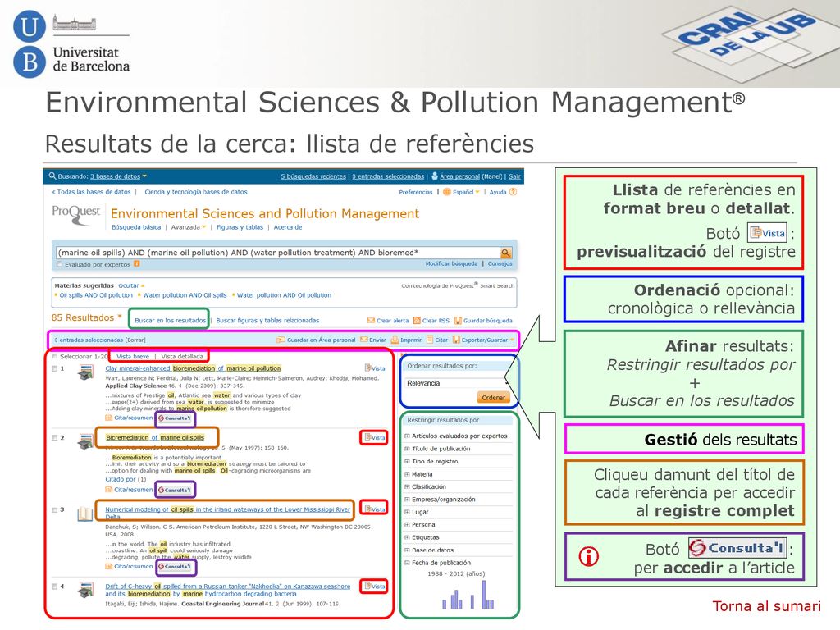This screenshot has height=630, width=840.
Task: Expand Artículos evaluados por expertos filter
Action: (x=407, y=436)
